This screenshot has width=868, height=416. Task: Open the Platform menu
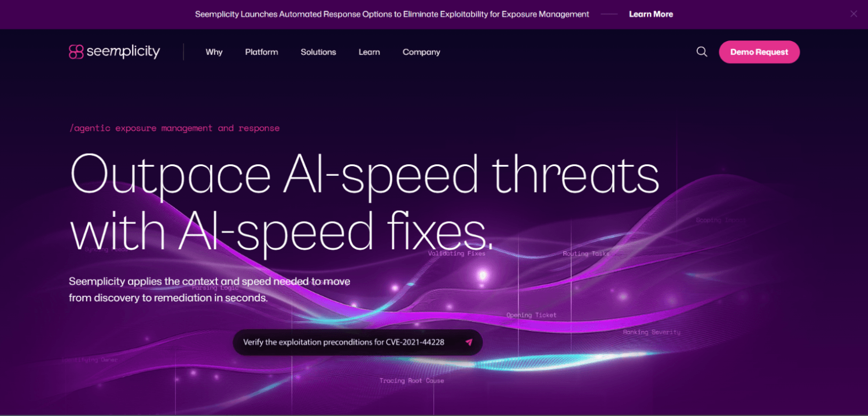(262, 52)
